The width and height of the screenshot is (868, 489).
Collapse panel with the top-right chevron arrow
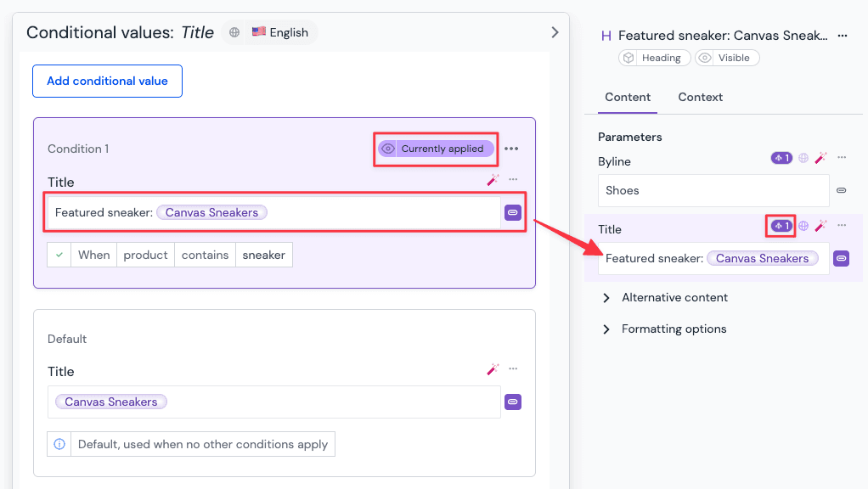[555, 32]
